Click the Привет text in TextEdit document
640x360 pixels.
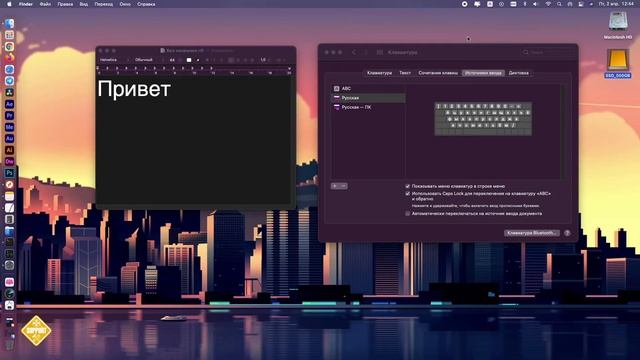134,89
